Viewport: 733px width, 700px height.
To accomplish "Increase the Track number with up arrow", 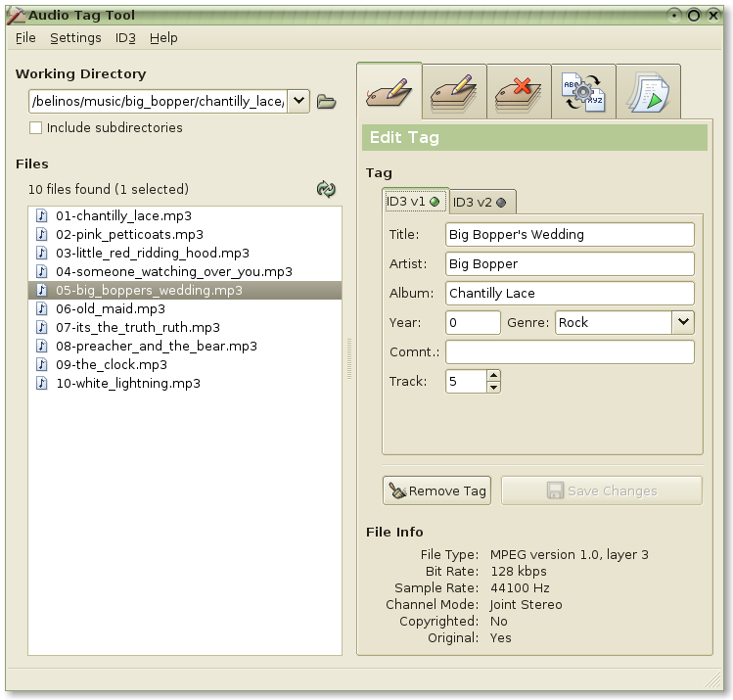I will (493, 375).
